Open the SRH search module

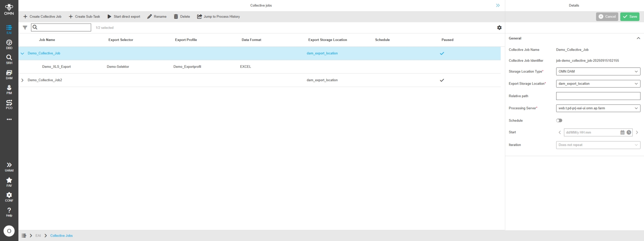point(9,59)
